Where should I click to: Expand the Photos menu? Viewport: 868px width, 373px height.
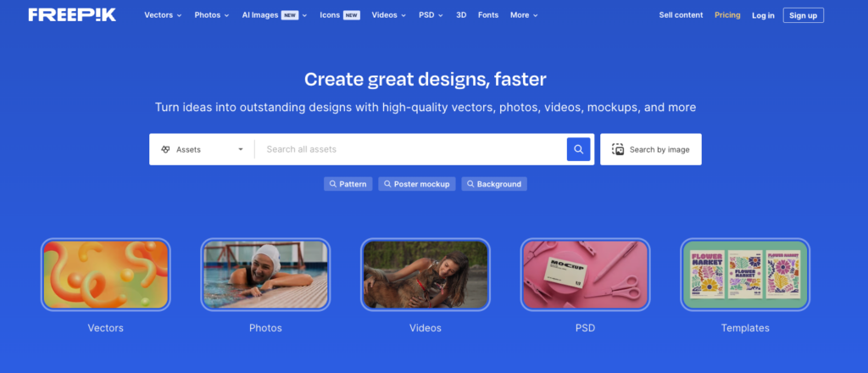click(x=211, y=15)
